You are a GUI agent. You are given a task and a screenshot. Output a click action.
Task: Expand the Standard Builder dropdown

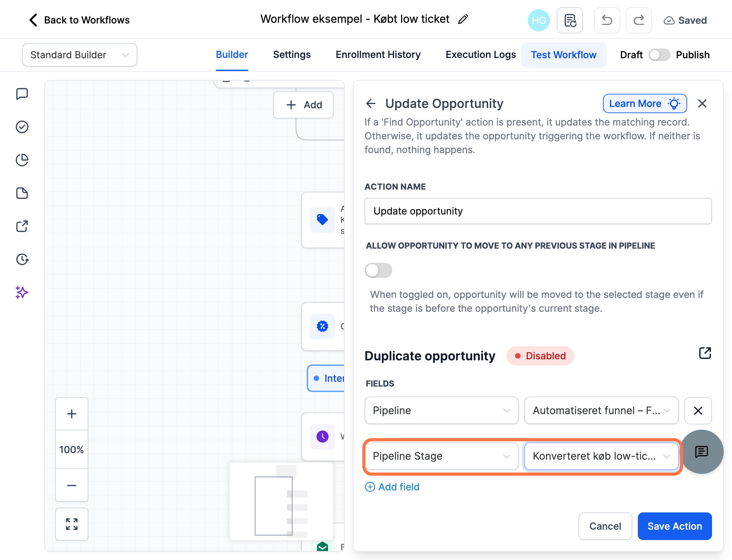tap(80, 55)
